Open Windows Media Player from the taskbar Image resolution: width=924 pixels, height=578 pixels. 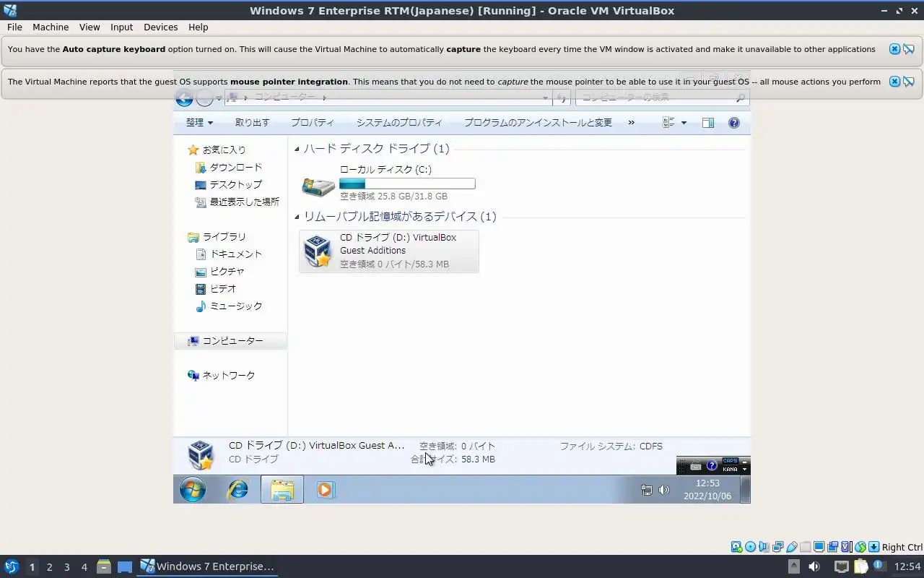coord(325,490)
